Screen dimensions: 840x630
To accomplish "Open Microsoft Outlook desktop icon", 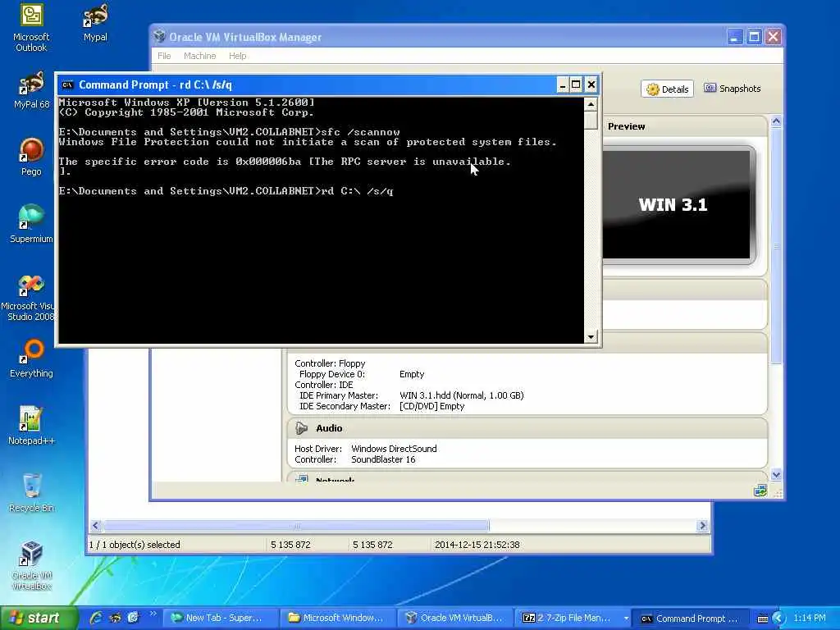I will [31, 27].
